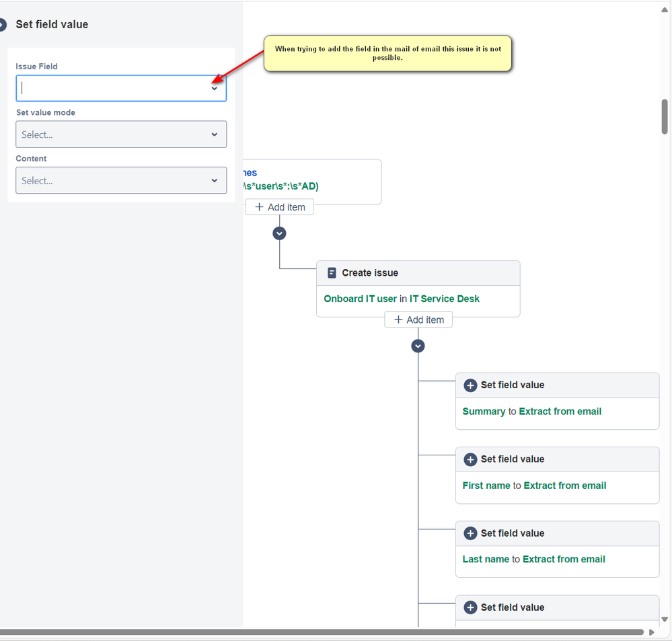Add item below the regex condition card
This screenshot has height=641, width=672.
pyautogui.click(x=279, y=207)
